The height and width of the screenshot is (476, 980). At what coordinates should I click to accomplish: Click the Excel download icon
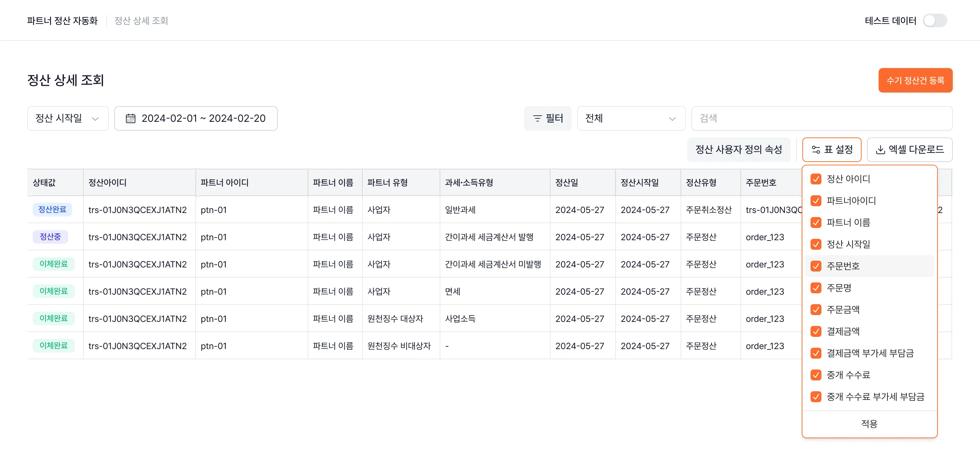click(881, 149)
